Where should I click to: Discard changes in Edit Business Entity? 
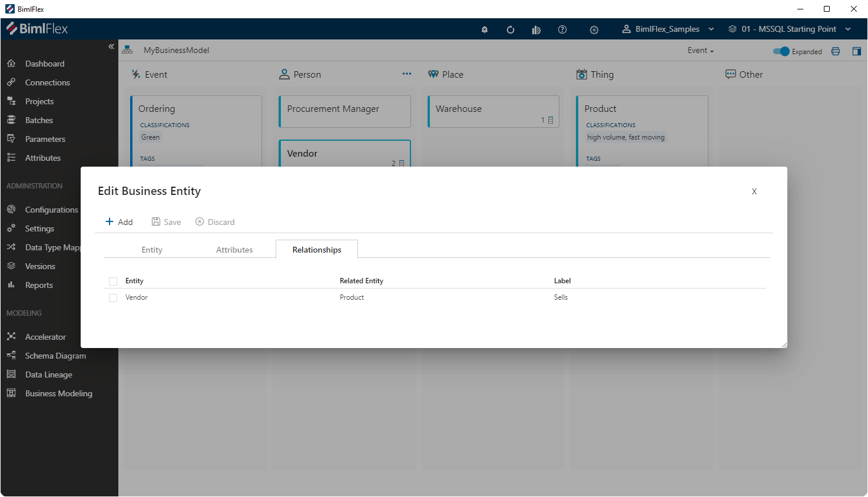[x=215, y=222]
